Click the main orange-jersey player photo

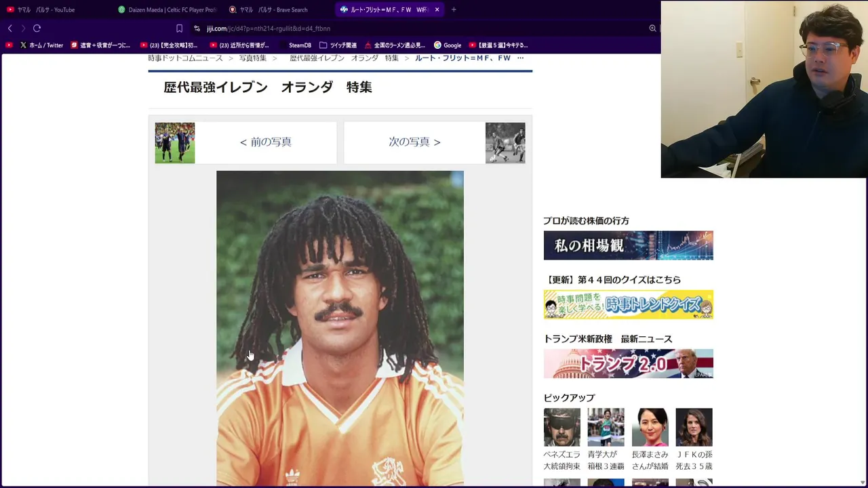340,329
